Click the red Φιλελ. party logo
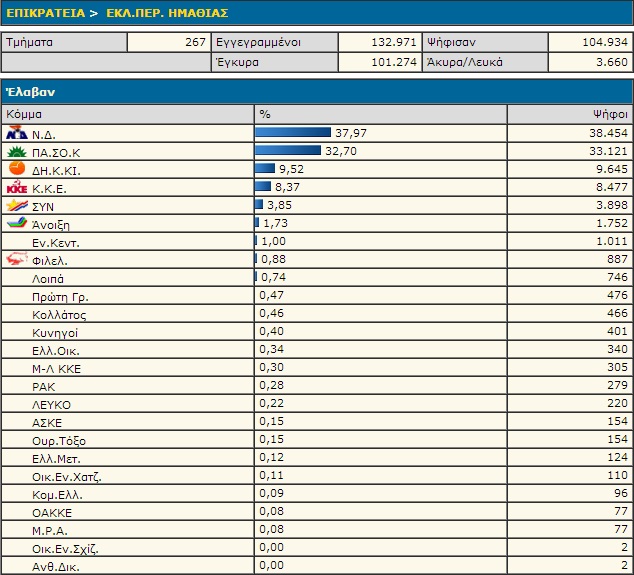Viewport: 634px width, 575px height. pos(17,258)
